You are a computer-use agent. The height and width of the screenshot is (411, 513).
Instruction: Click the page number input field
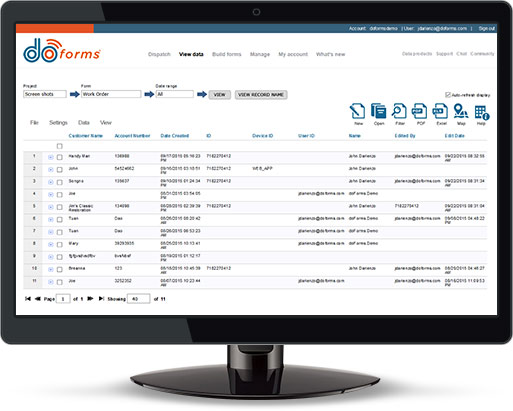(x=63, y=299)
